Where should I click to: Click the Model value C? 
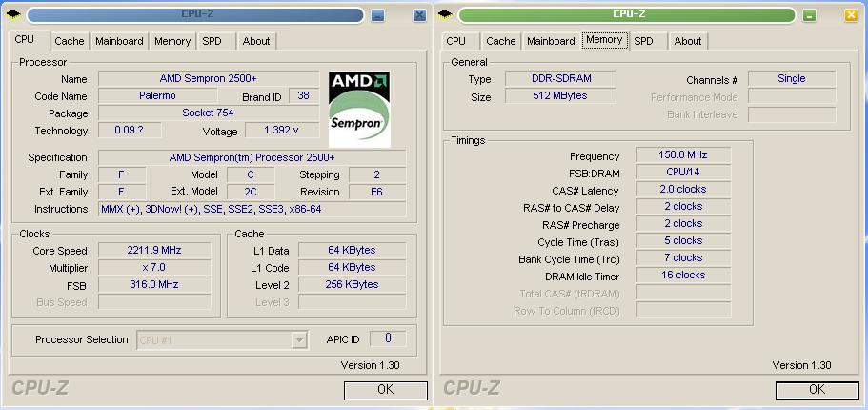[251, 174]
